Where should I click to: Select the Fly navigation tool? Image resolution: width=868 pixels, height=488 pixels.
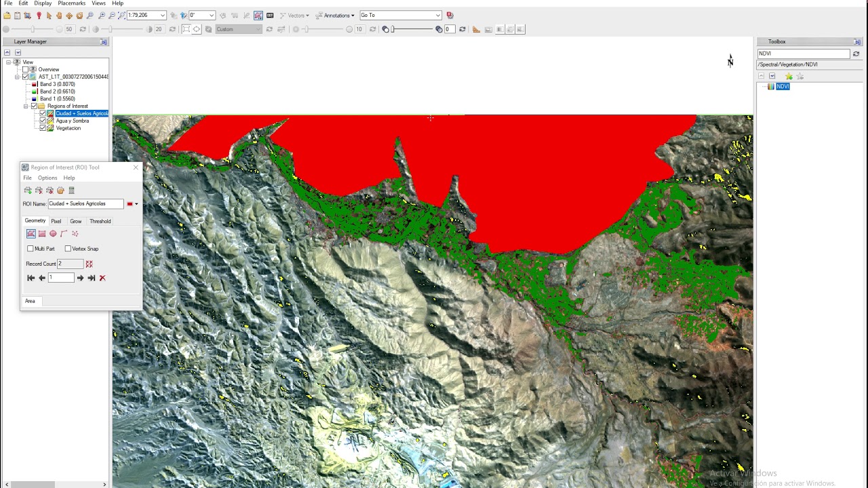[x=69, y=16]
